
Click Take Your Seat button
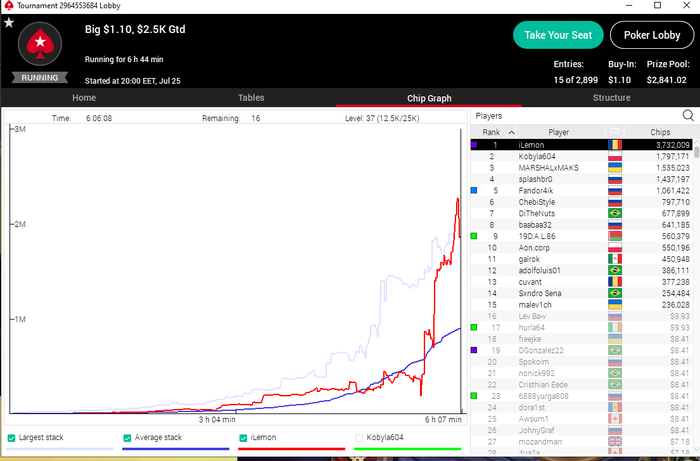coord(558,35)
